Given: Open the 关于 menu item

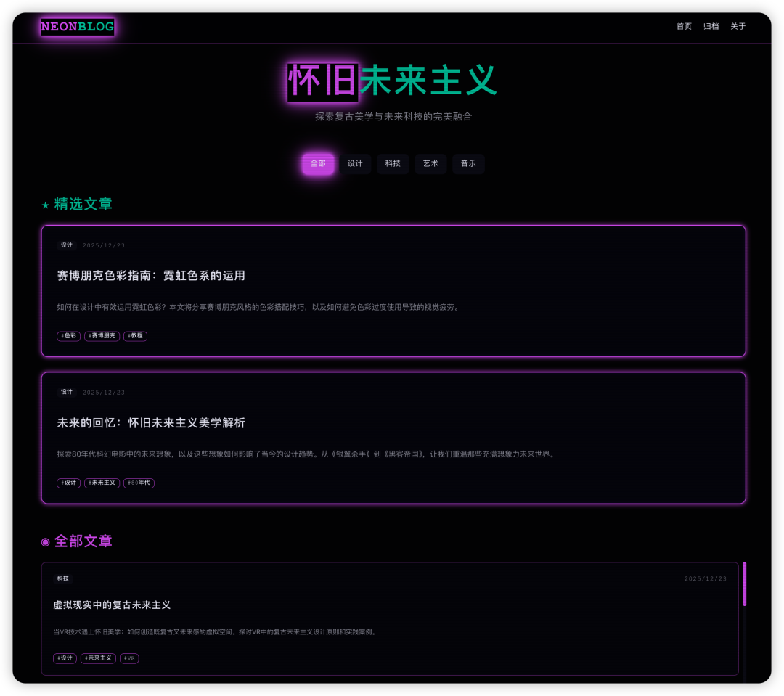Looking at the screenshot, I should tap(738, 26).
